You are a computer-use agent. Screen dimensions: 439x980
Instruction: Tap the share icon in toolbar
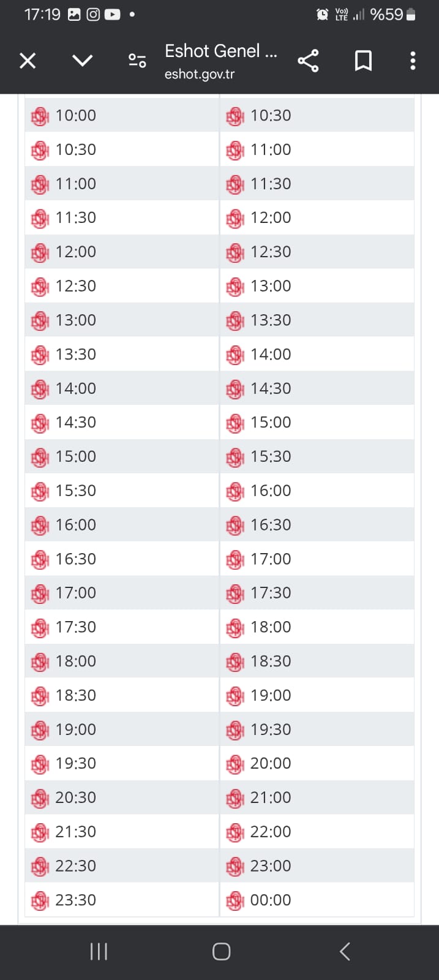pos(308,61)
